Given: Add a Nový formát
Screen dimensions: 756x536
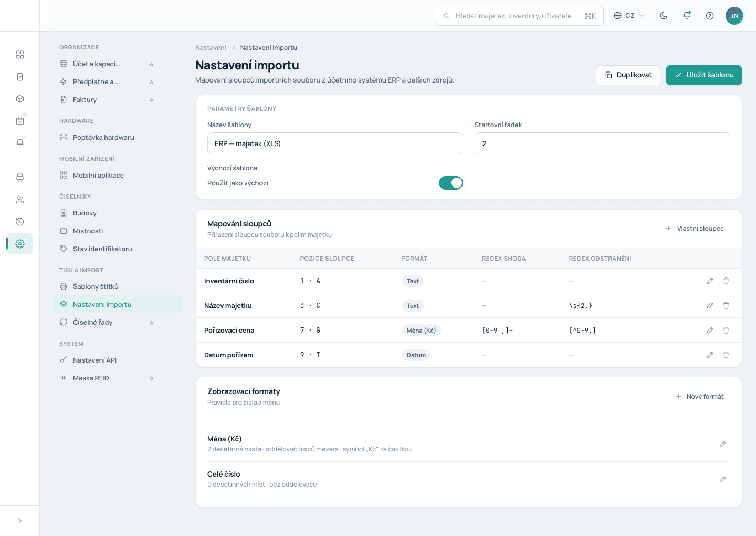Looking at the screenshot, I should pos(699,397).
